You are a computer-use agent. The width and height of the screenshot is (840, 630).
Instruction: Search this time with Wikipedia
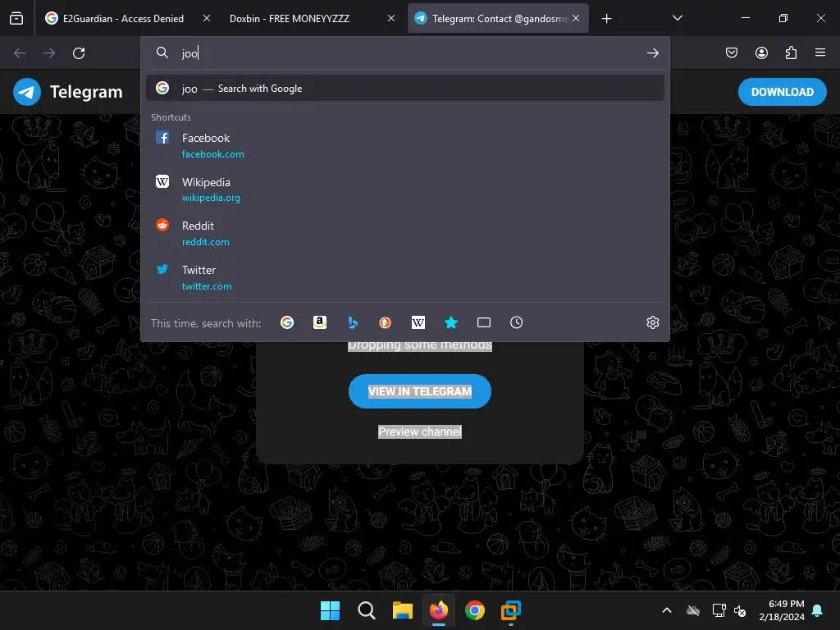pos(418,322)
